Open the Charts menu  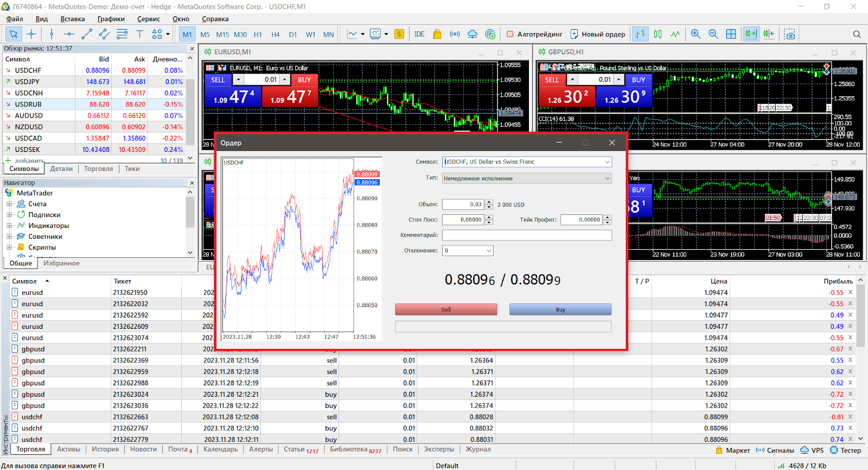point(111,19)
